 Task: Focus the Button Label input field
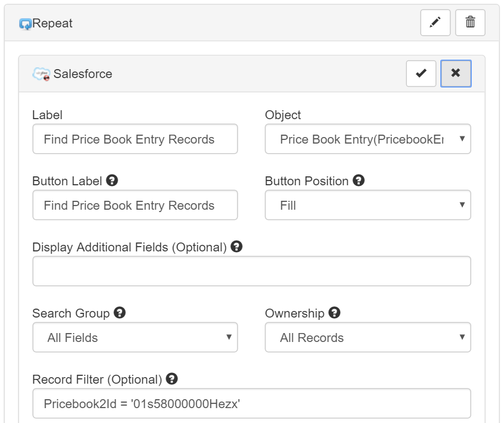[x=135, y=205]
